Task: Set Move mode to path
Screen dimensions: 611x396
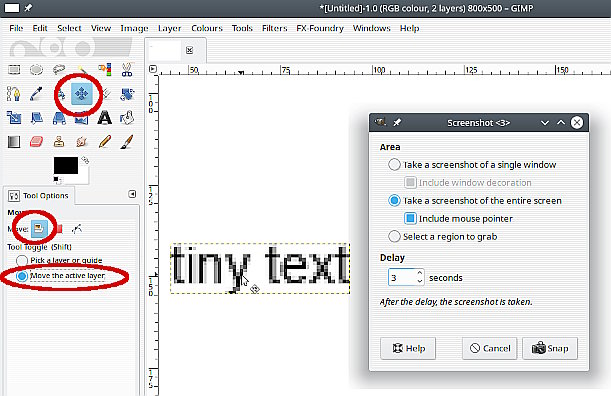Action: click(77, 228)
